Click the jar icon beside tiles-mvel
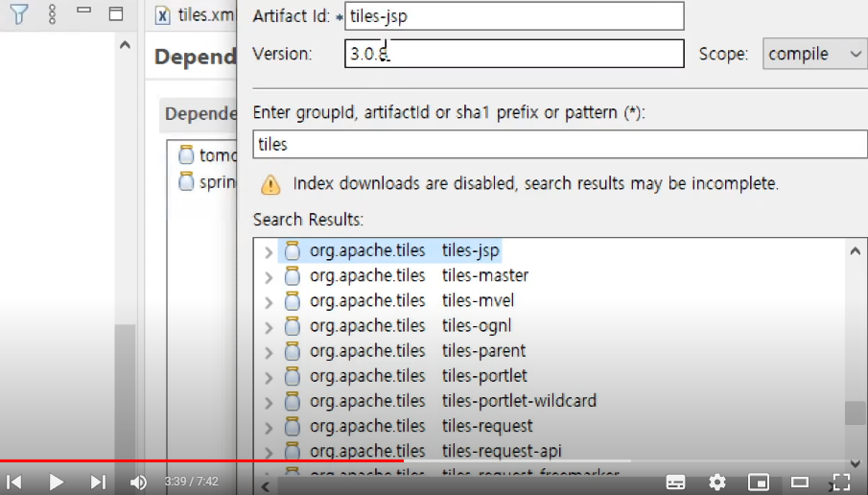The width and height of the screenshot is (868, 495). pos(292,300)
